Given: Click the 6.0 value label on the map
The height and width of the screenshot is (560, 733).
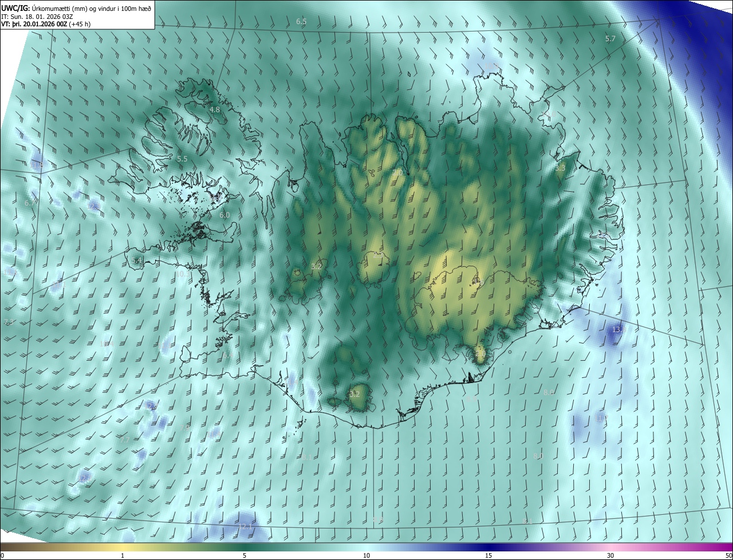Looking at the screenshot, I should 224,215.
